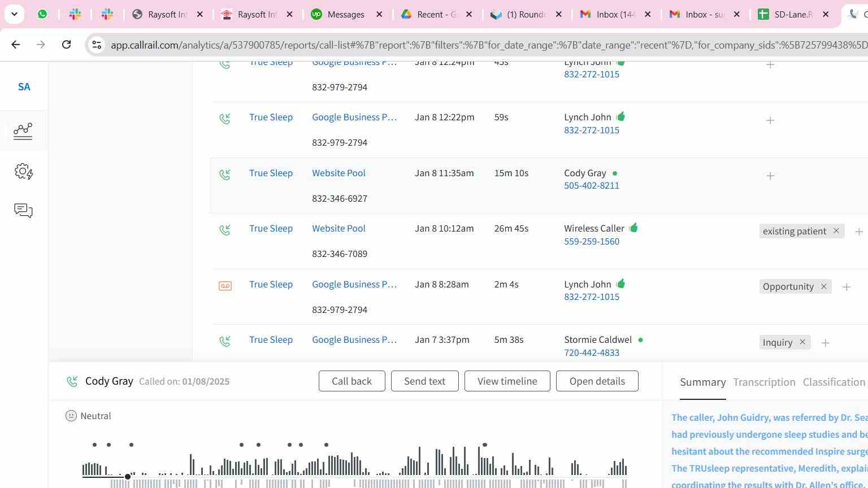Add another tag next to Inquiry
Image resolution: width=868 pixels, height=488 pixels.
tap(826, 343)
